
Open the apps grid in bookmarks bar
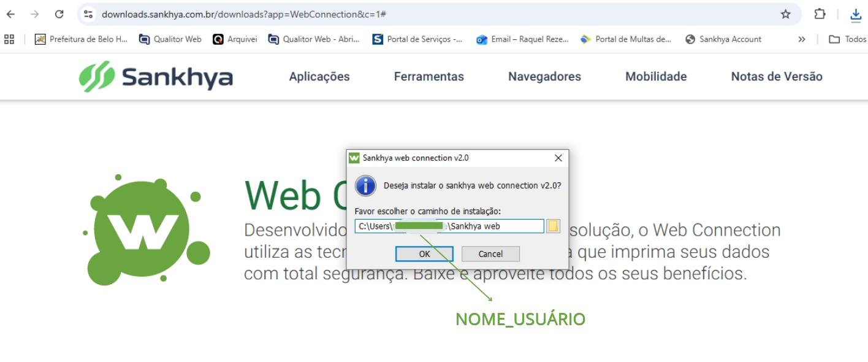(x=9, y=39)
